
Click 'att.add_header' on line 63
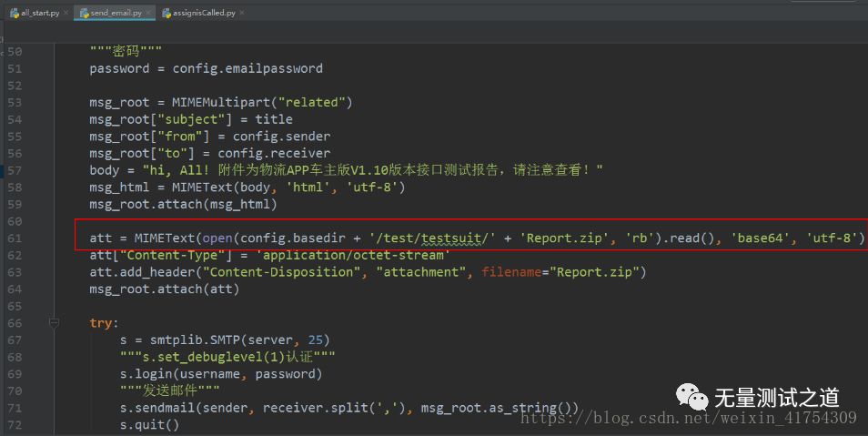click(x=142, y=272)
